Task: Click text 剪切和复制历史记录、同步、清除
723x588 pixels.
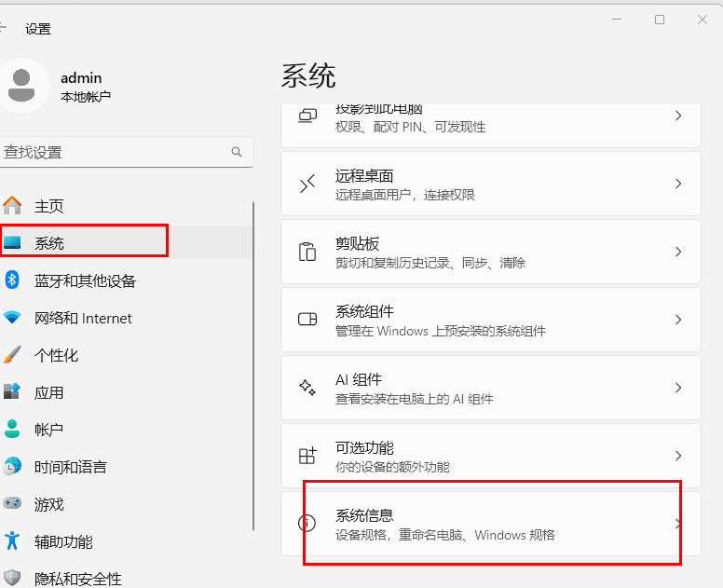Action: 430,263
